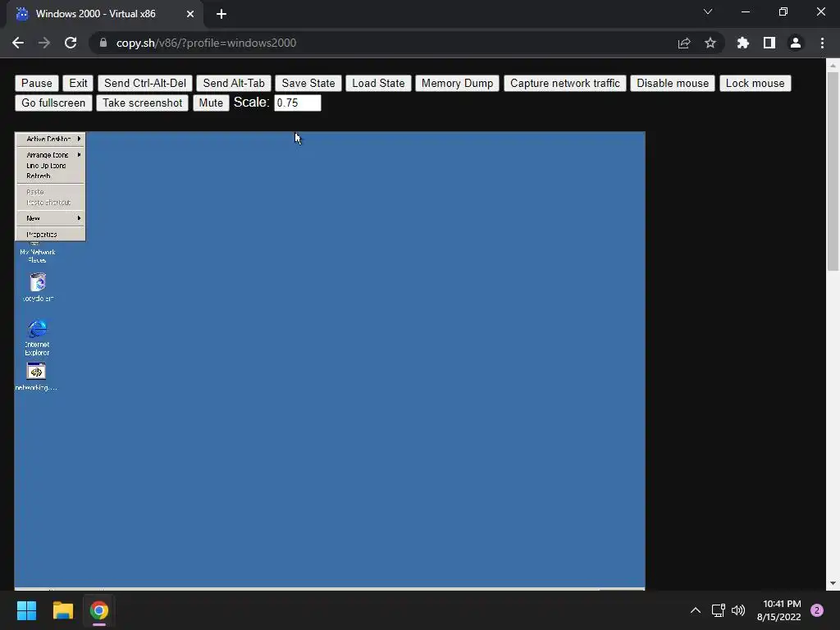Select the networking file desktop icon

(36, 377)
